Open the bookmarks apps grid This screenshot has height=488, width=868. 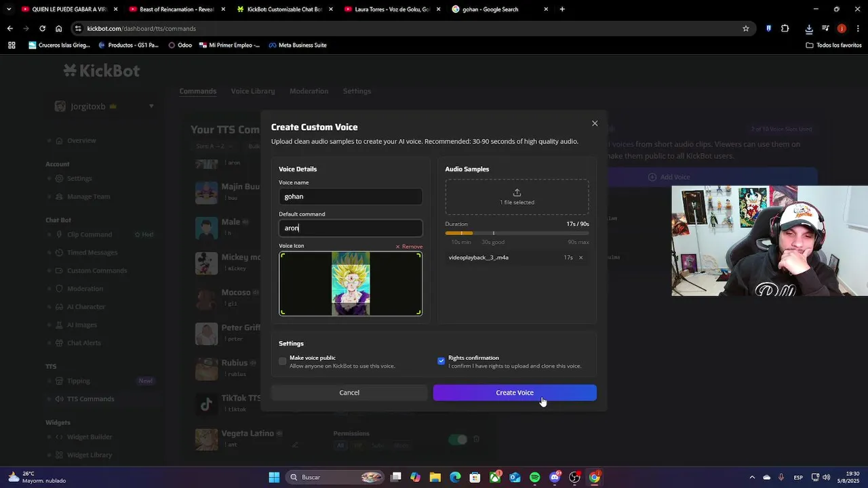12,45
